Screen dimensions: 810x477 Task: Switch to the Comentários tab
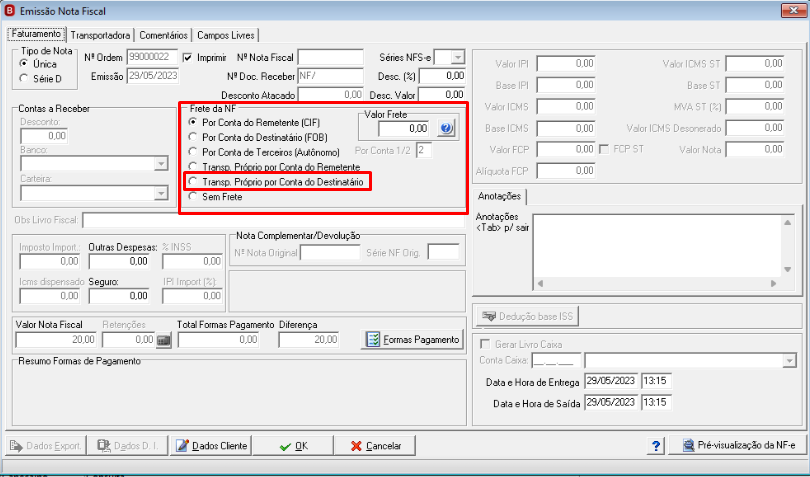[x=163, y=36]
